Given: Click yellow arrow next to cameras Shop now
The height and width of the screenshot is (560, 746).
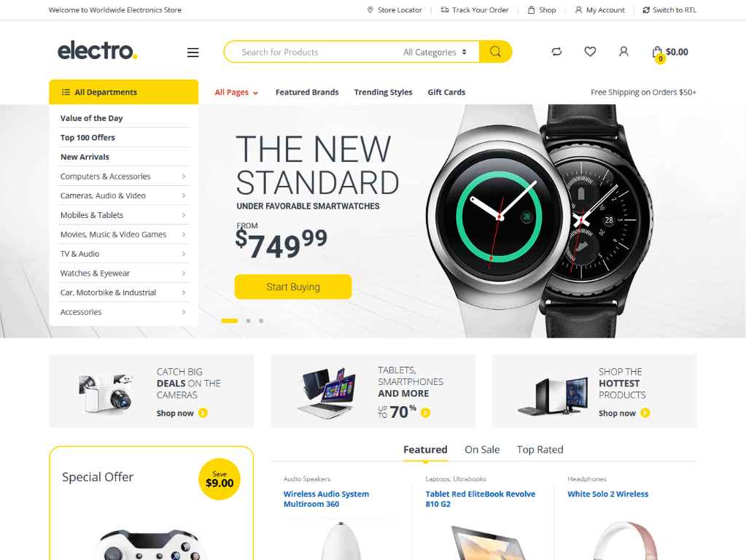Looking at the screenshot, I should pyautogui.click(x=203, y=413).
